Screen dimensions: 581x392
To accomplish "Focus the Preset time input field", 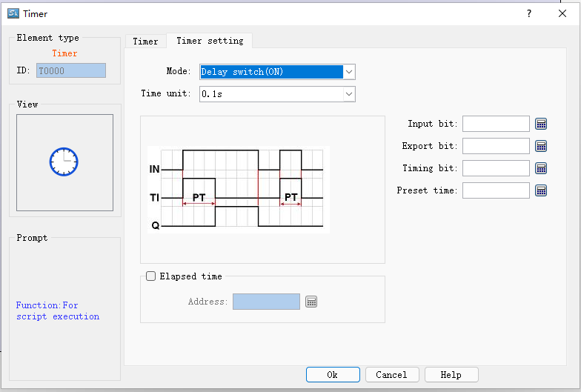I will click(496, 190).
